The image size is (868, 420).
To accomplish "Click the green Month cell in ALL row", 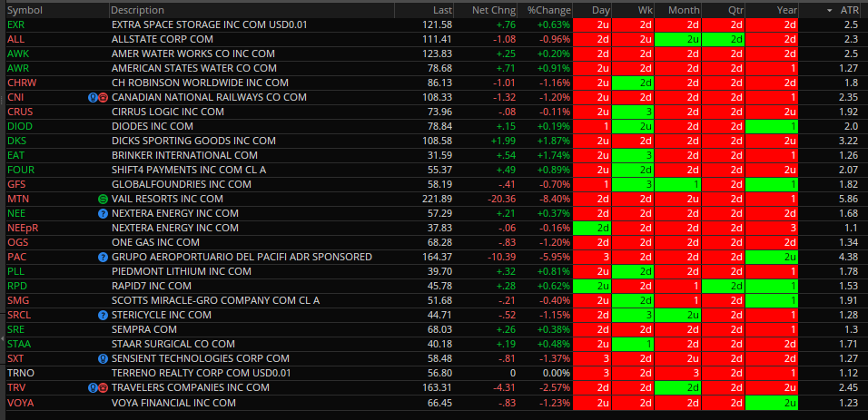I will point(679,39).
